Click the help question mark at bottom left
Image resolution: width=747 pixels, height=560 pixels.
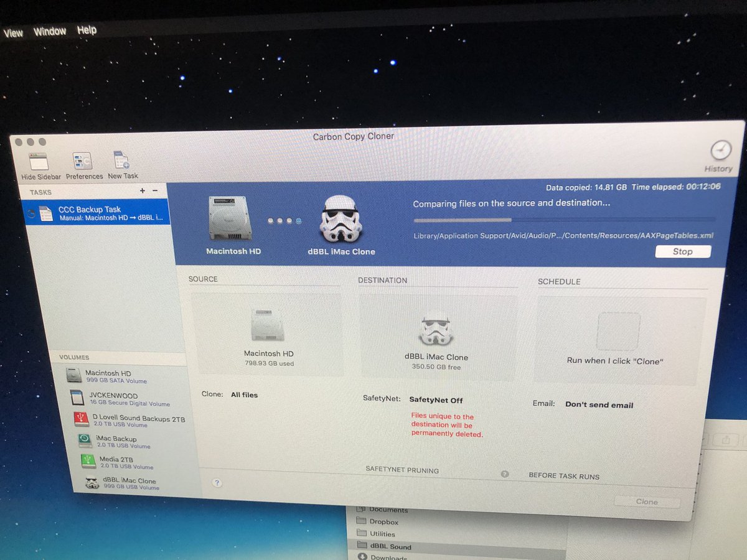coord(217,482)
